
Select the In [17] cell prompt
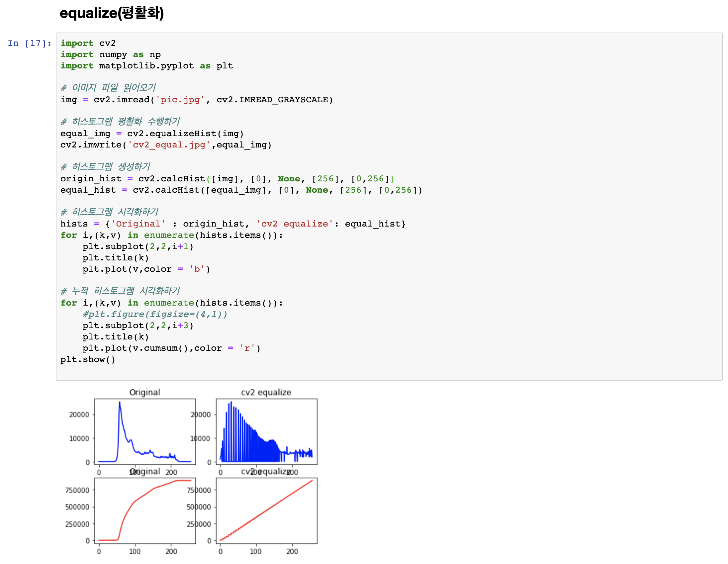coord(29,43)
